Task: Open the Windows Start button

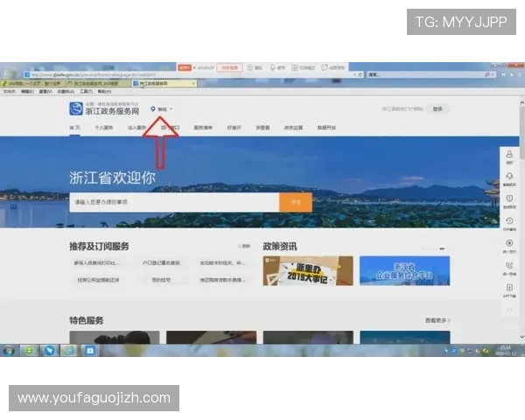Action: [x=9, y=351]
